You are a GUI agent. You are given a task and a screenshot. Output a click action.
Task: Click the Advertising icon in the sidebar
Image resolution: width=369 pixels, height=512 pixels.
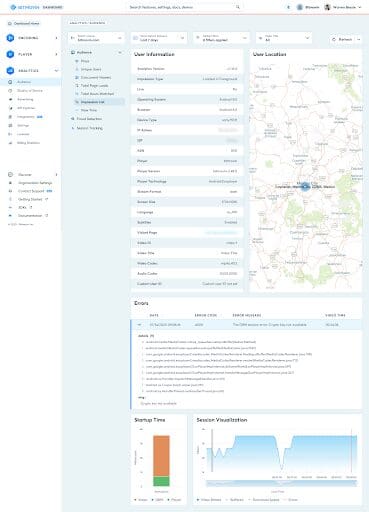coord(10,99)
